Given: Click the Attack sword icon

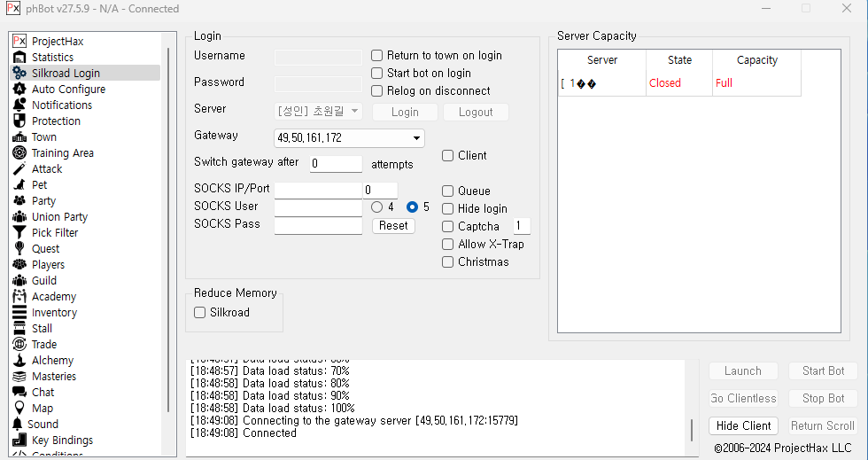Looking at the screenshot, I should pyautogui.click(x=19, y=169).
